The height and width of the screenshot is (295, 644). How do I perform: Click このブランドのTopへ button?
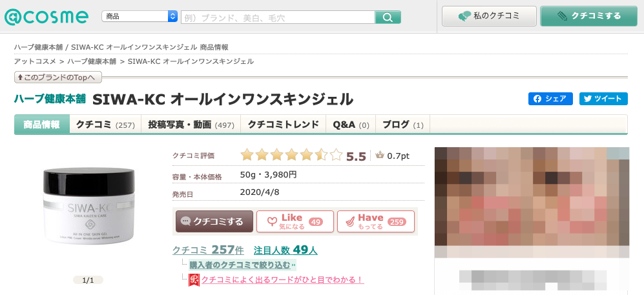click(58, 77)
